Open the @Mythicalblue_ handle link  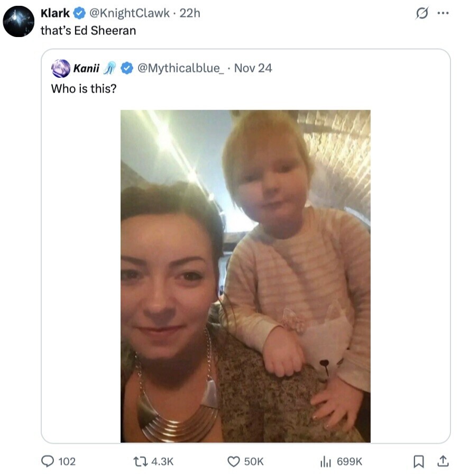[x=180, y=68]
